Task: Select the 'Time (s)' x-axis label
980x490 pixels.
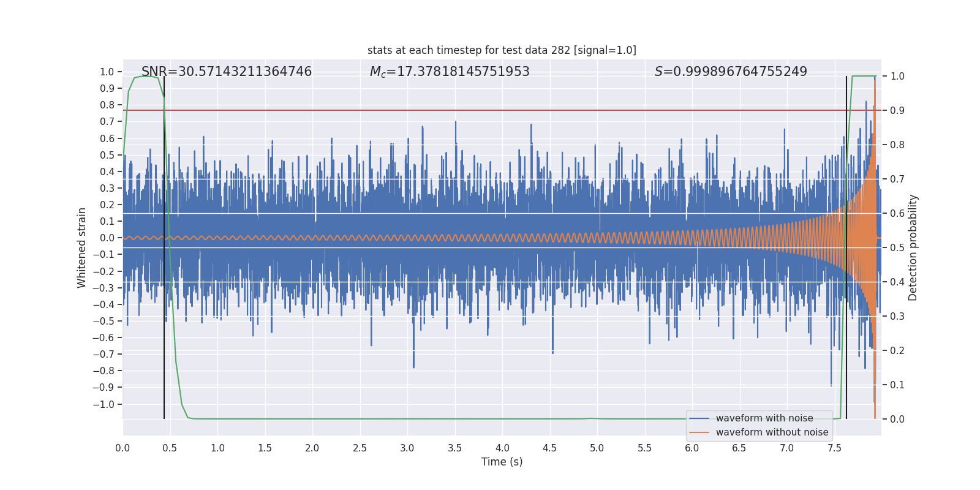Action: (x=502, y=462)
